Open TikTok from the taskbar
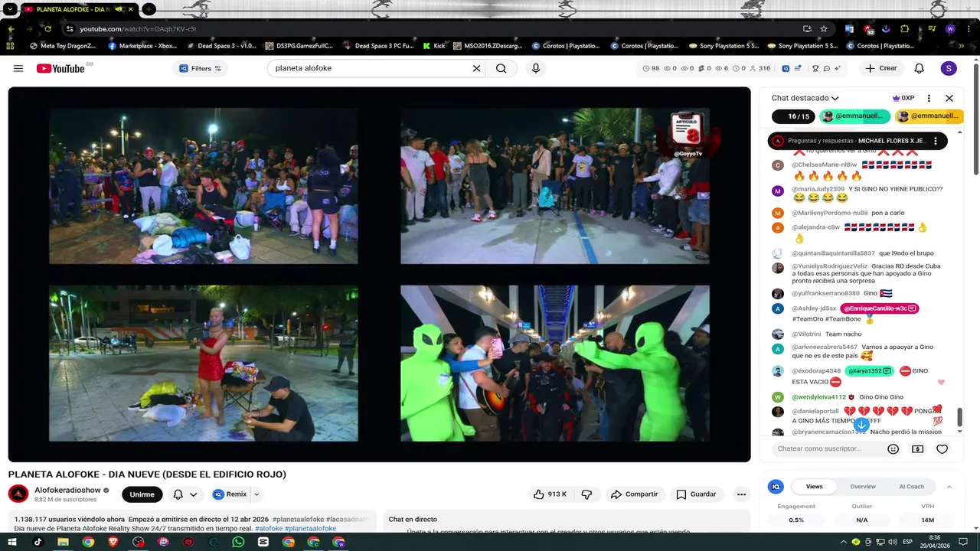This screenshot has width=980, height=551. [x=38, y=542]
